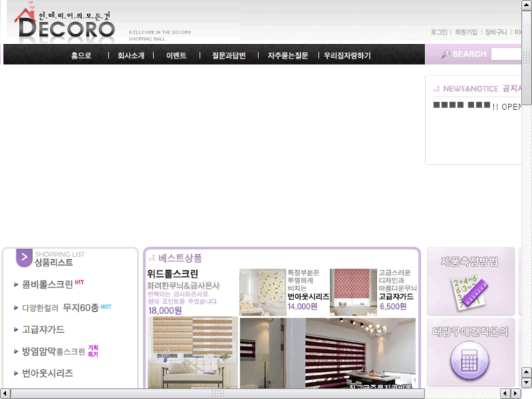Click the 18,000원 price

(x=165, y=310)
